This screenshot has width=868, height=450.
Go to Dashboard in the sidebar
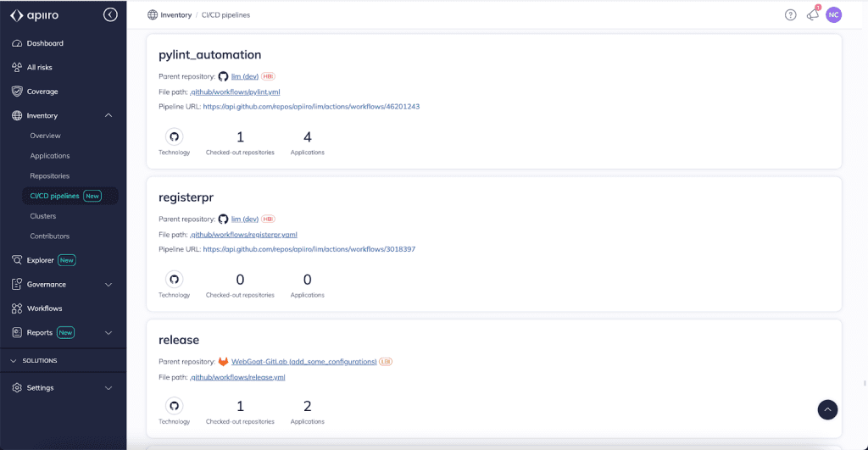click(45, 43)
